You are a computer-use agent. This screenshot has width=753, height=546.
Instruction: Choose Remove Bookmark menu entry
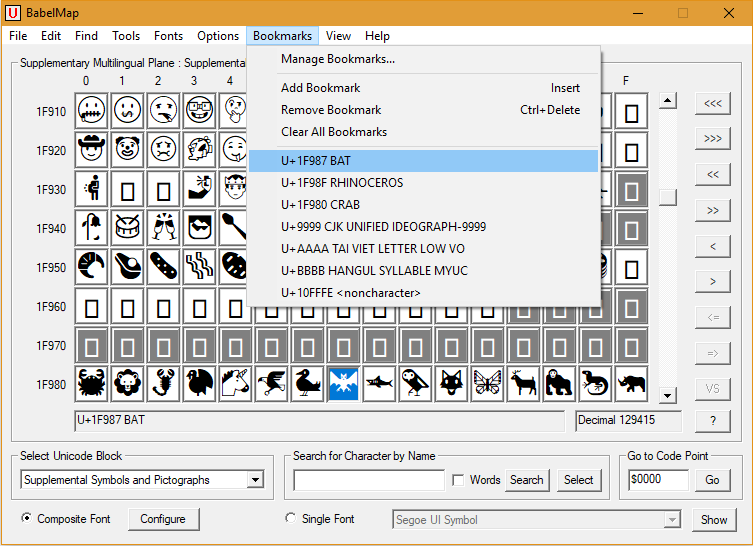pyautogui.click(x=423, y=110)
